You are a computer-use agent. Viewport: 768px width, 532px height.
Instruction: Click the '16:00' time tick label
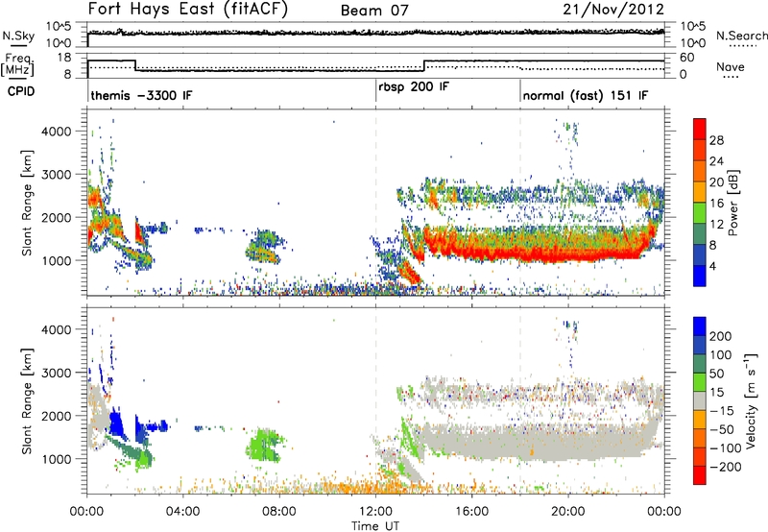click(x=471, y=512)
